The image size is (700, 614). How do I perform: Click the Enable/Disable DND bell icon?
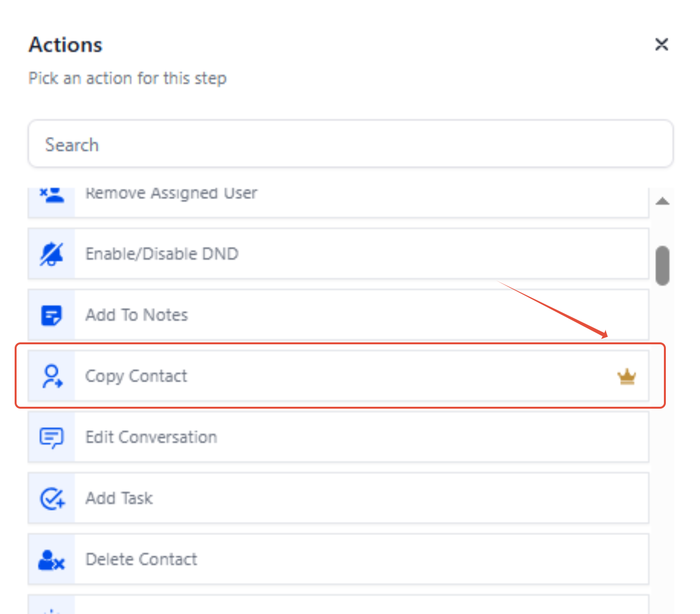(52, 254)
